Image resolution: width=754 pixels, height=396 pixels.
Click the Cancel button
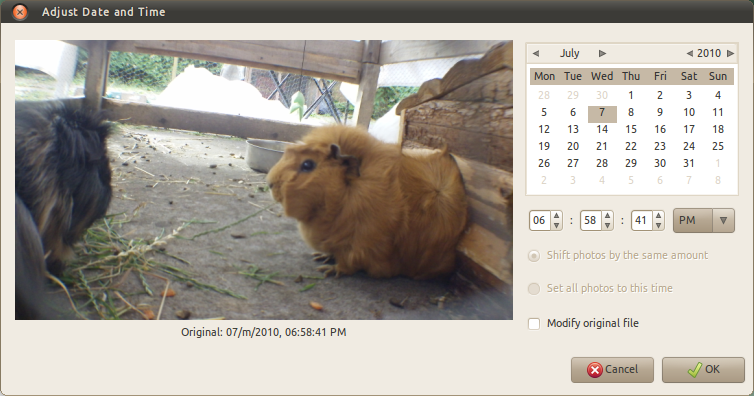[612, 370]
